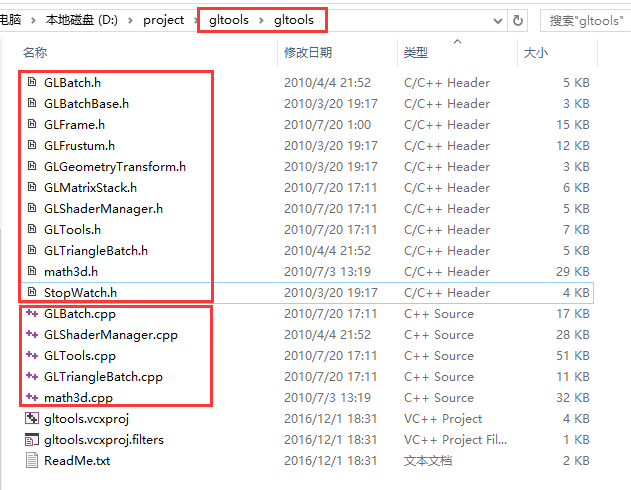This screenshot has height=490, width=631.
Task: Click the 文本文档 type of ReadMe.txt
Action: point(428,460)
